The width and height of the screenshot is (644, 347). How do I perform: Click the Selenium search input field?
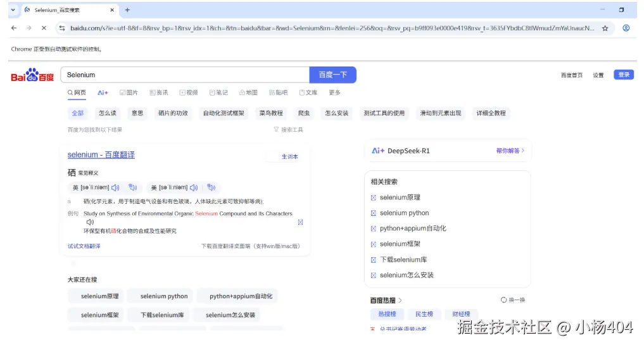tap(185, 75)
